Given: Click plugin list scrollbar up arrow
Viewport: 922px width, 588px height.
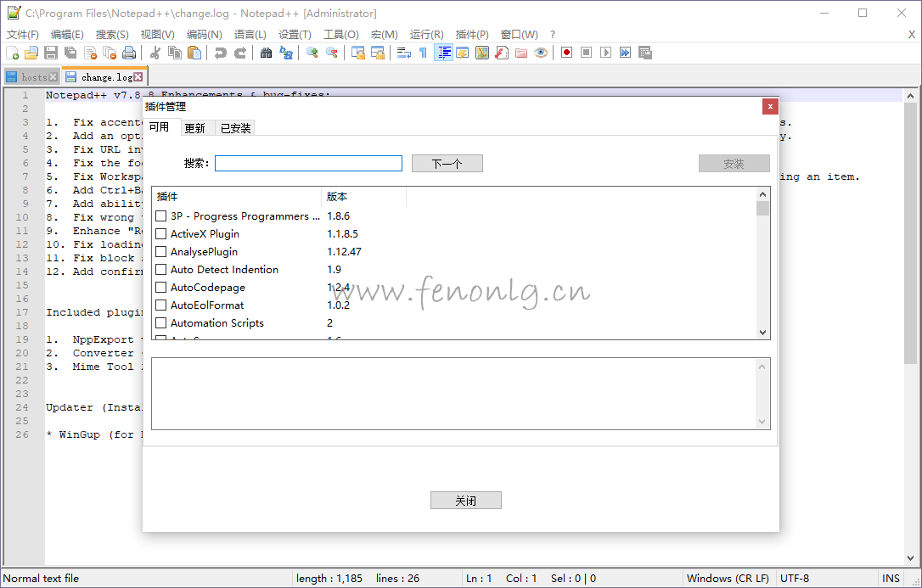Looking at the screenshot, I should (762, 194).
